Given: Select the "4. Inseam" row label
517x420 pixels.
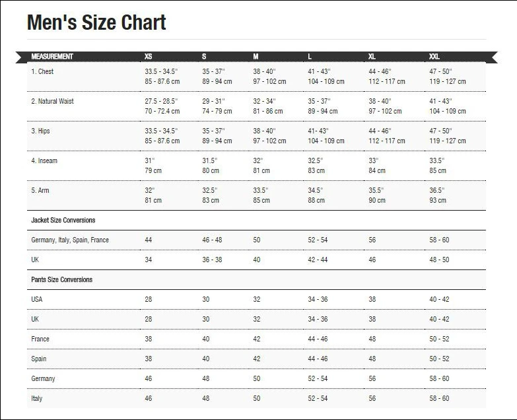Looking at the screenshot, I should [x=44, y=160].
